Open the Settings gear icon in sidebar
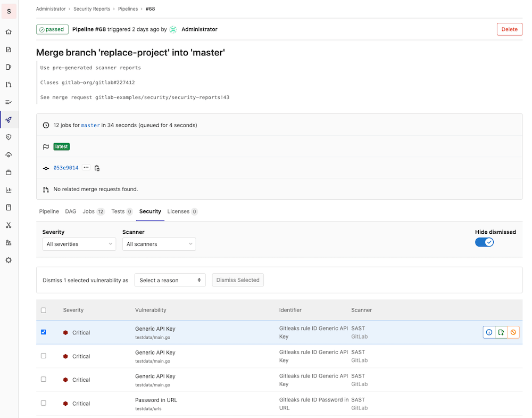The image size is (532, 418). 9,260
